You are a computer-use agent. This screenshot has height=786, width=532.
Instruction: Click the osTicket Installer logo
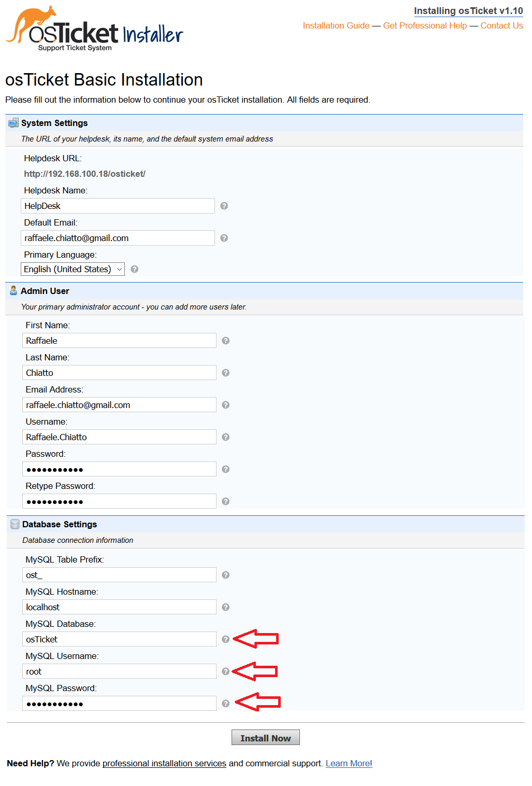[x=94, y=29]
